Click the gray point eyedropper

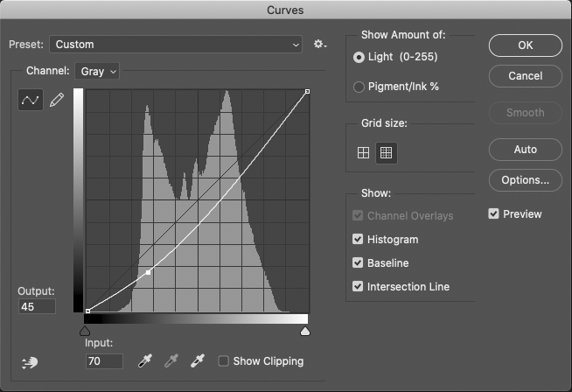[x=172, y=361]
